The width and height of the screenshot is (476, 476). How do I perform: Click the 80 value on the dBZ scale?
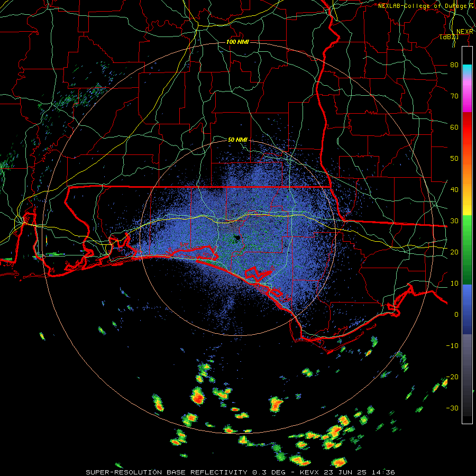pyautogui.click(x=454, y=65)
